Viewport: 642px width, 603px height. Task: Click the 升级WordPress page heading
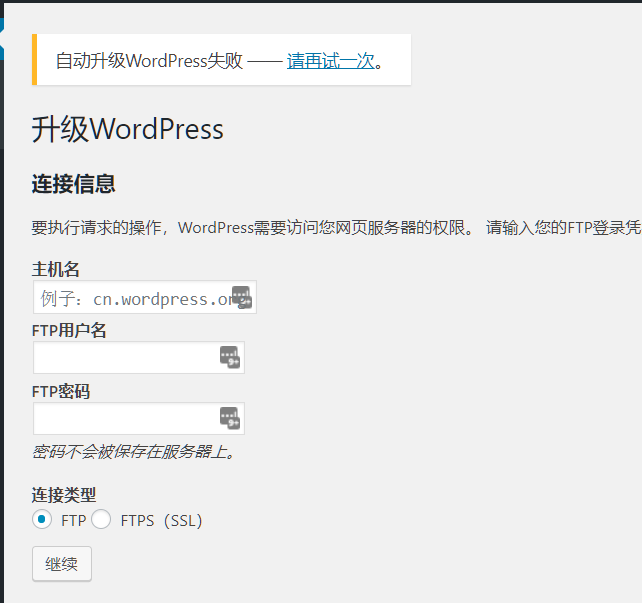[x=128, y=129]
